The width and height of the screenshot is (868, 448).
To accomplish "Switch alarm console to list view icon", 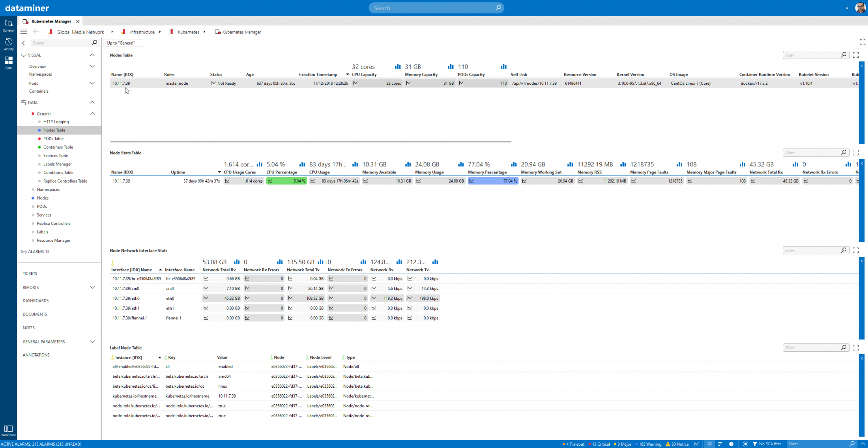I will click(709, 444).
